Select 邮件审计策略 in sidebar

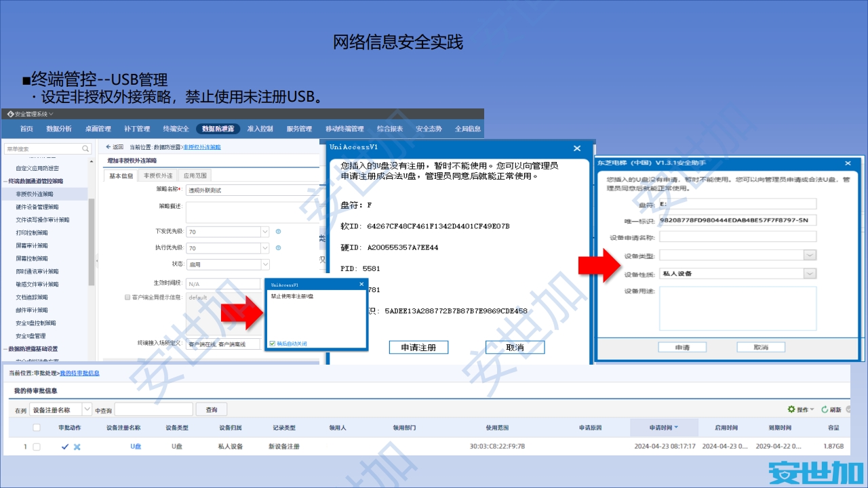pyautogui.click(x=32, y=310)
